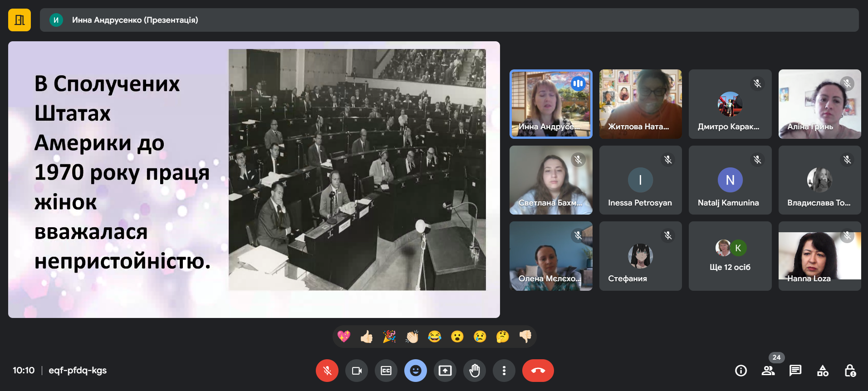868x391 pixels.
Task: Close the emoji reactions bar
Action: (416, 371)
